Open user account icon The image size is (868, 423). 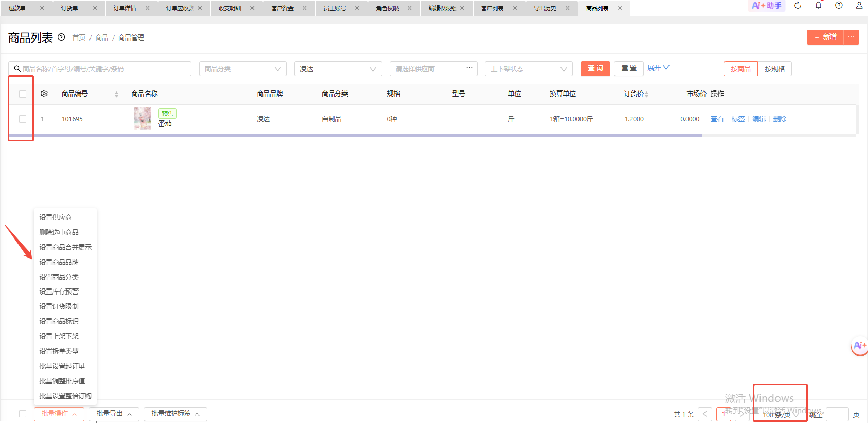pyautogui.click(x=859, y=6)
